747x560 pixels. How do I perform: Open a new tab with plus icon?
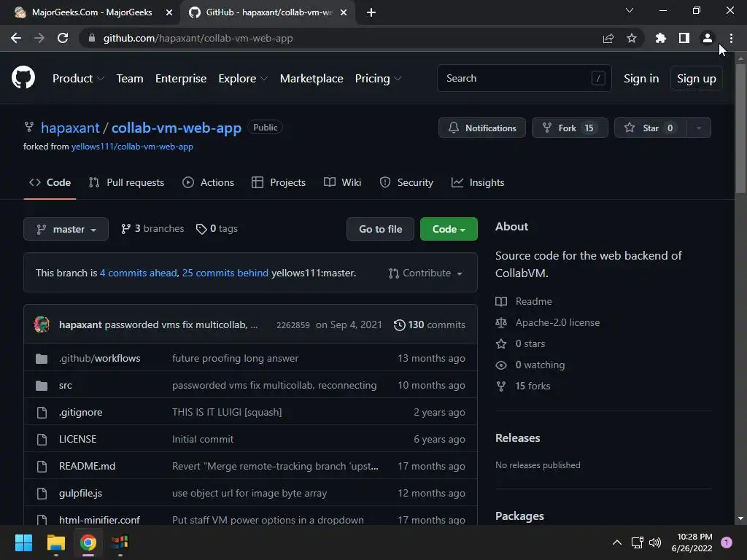[x=371, y=12]
